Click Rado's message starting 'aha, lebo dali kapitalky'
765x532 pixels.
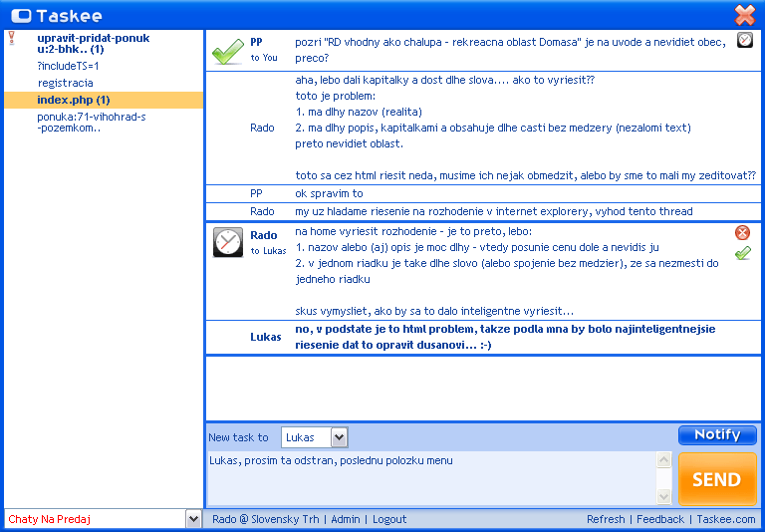(526, 128)
